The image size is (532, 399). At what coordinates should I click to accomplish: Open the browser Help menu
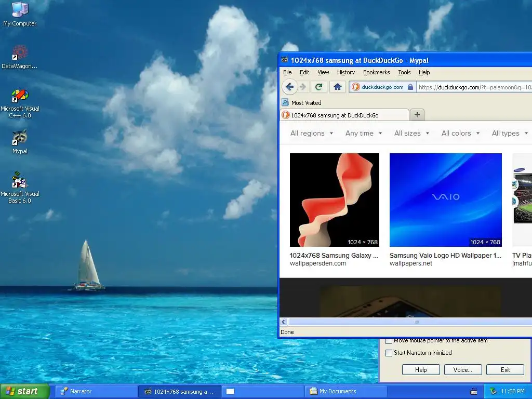pyautogui.click(x=424, y=72)
